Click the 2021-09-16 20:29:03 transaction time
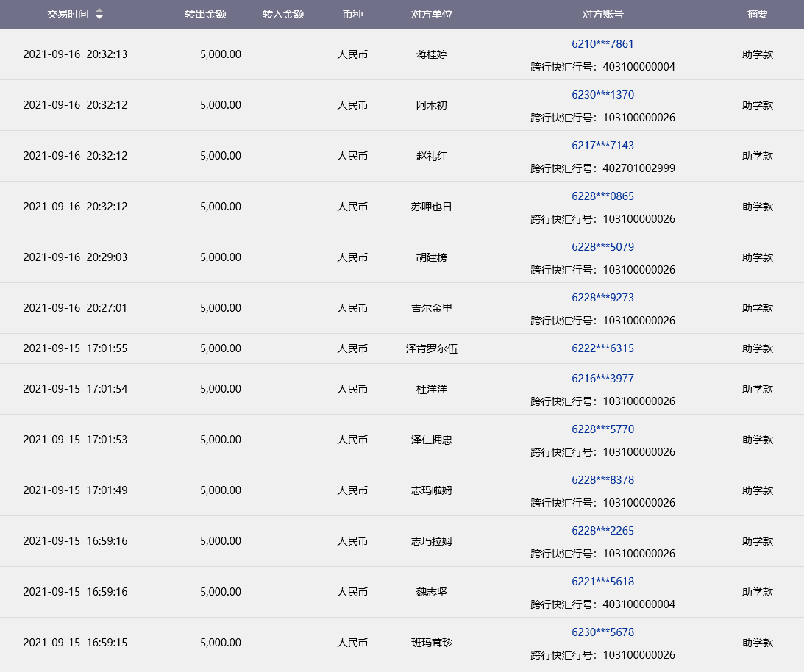804x672 pixels. coord(75,257)
